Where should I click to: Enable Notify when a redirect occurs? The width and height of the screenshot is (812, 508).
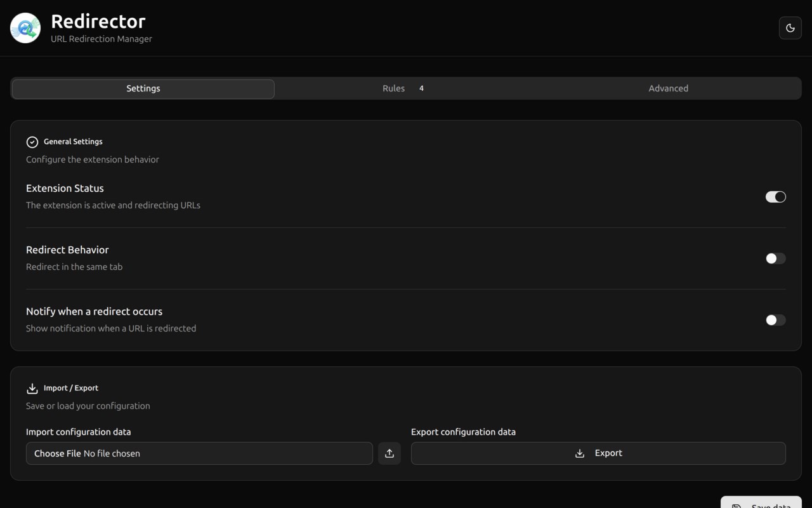pos(775,320)
